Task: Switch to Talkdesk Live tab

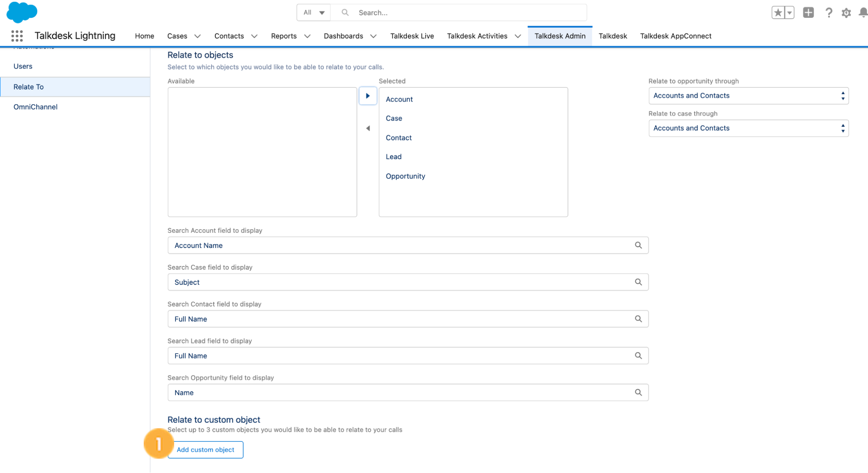Action: [x=412, y=36]
